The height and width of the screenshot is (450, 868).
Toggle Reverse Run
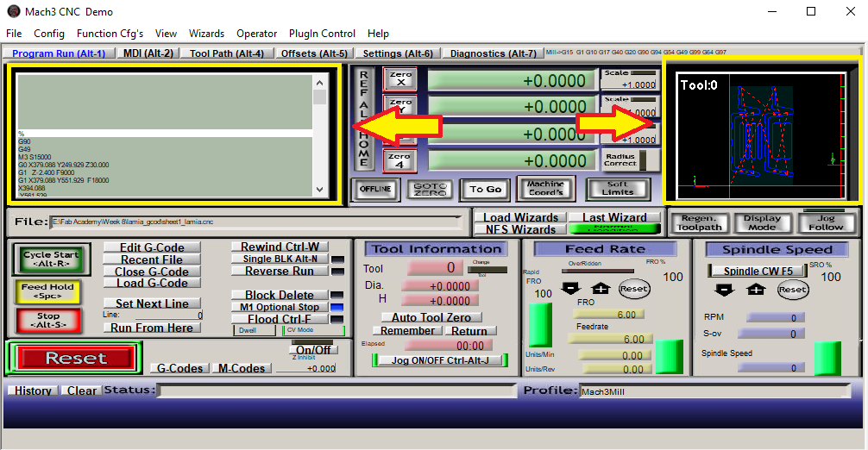280,271
